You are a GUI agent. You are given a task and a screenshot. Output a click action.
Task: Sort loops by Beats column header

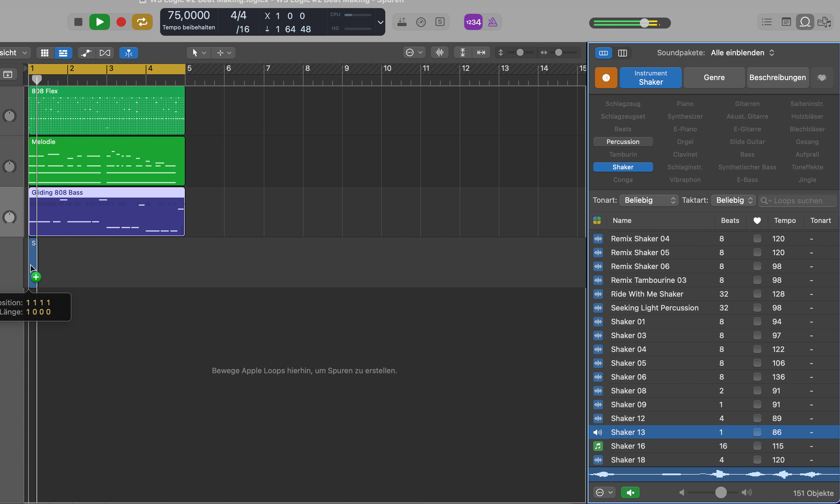[x=730, y=220]
